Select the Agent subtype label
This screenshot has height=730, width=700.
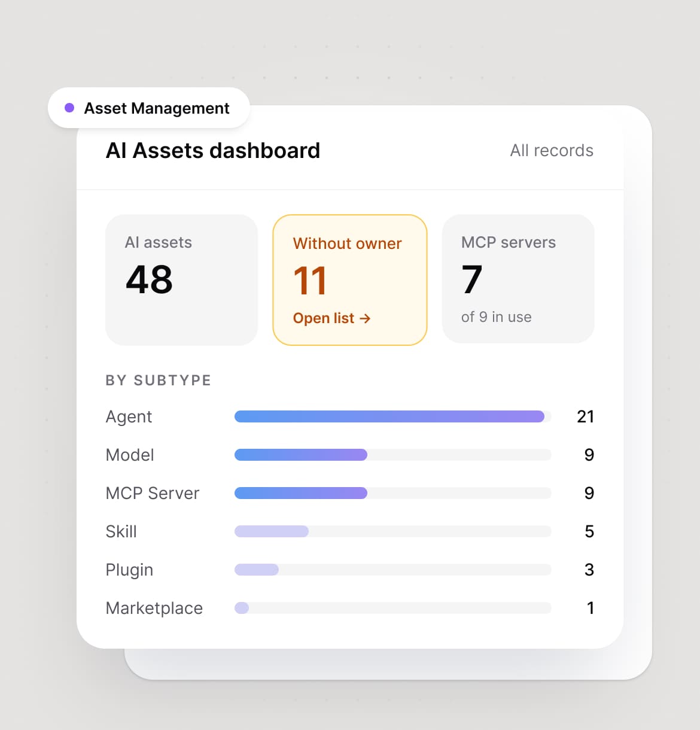click(129, 417)
